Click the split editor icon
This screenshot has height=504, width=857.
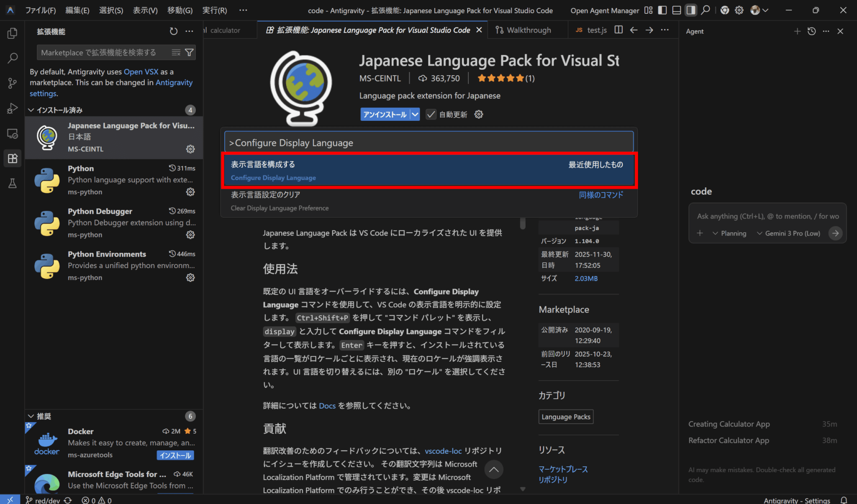coord(618,30)
